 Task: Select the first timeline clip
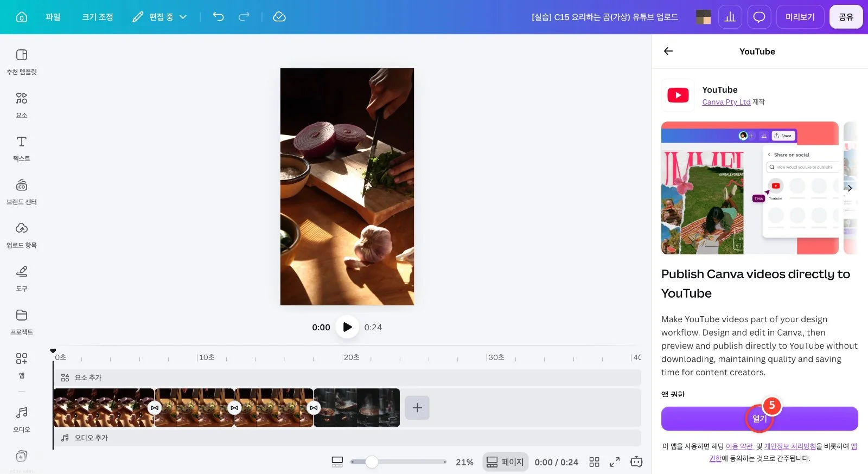[x=103, y=407]
